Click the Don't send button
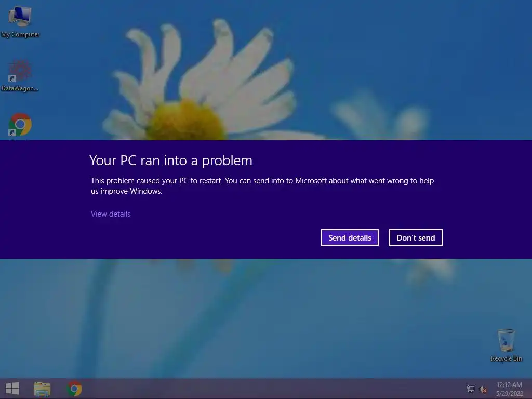The width and height of the screenshot is (532, 399). (416, 237)
